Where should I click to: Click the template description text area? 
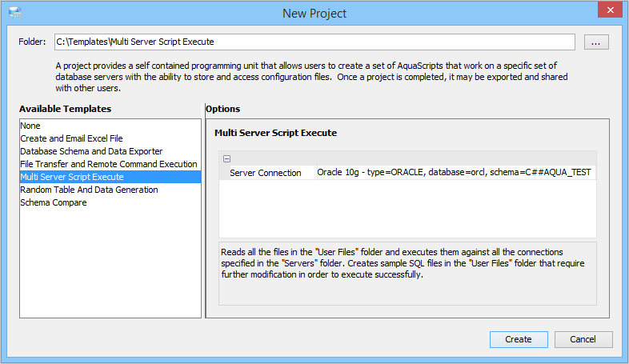(x=407, y=272)
